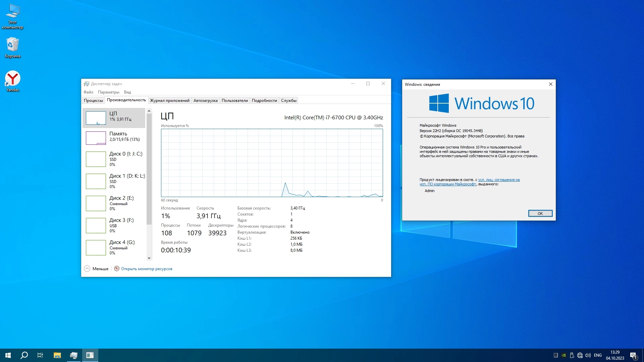Open File Explorer from the taskbar
This screenshot has height=362, width=644.
click(57, 355)
